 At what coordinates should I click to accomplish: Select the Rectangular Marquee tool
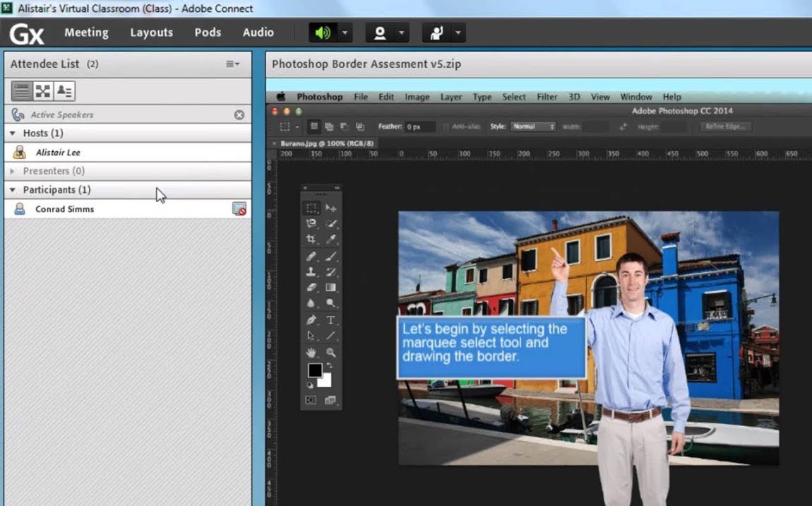[x=311, y=208]
